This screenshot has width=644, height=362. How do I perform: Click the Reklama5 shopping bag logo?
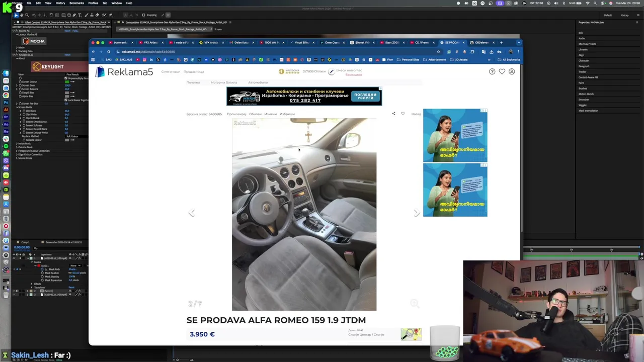pos(100,72)
